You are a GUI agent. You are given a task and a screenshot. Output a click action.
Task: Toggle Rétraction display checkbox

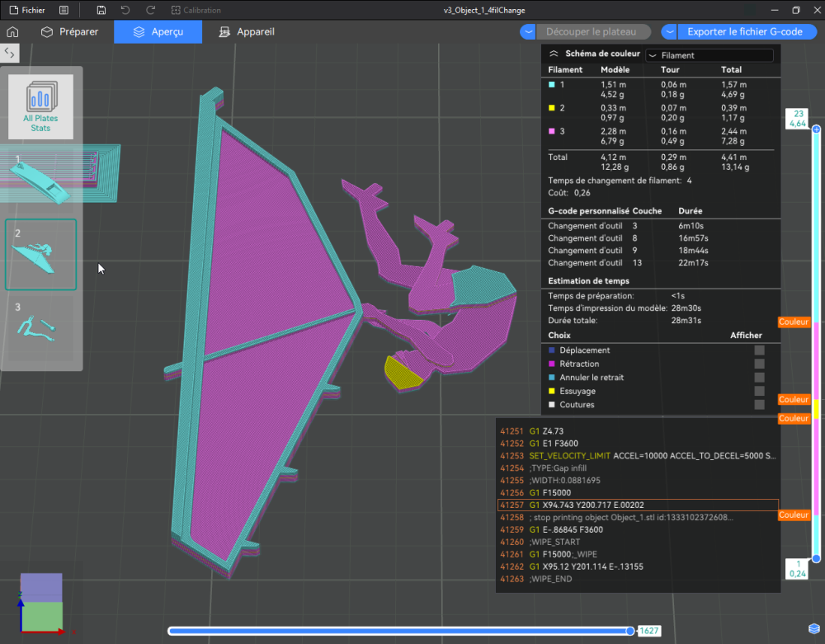coord(759,364)
